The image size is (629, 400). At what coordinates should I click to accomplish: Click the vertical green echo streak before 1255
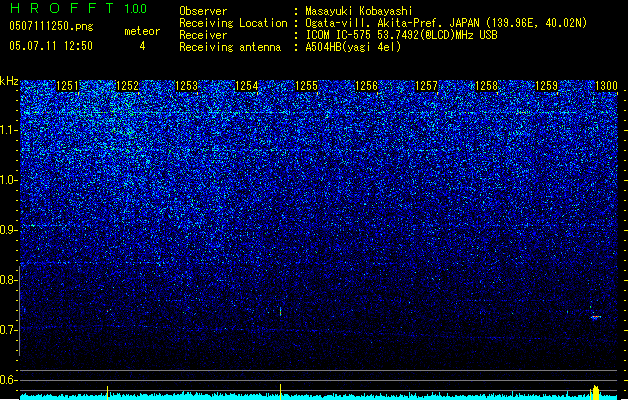(x=280, y=311)
